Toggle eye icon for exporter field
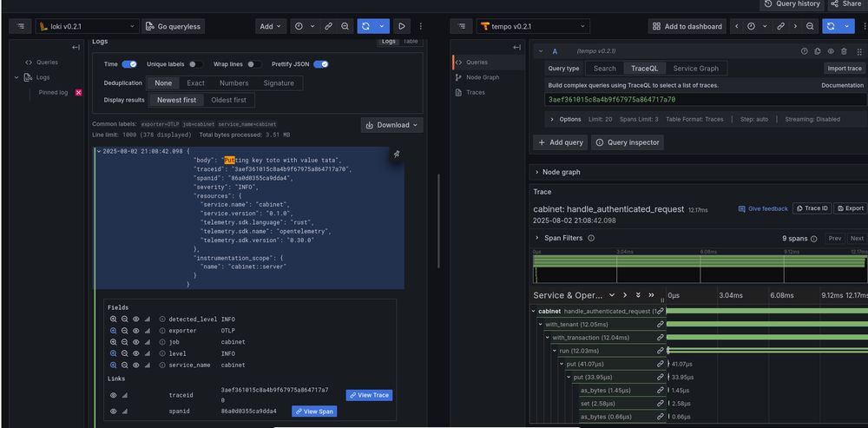This screenshot has height=428, width=868. point(135,331)
